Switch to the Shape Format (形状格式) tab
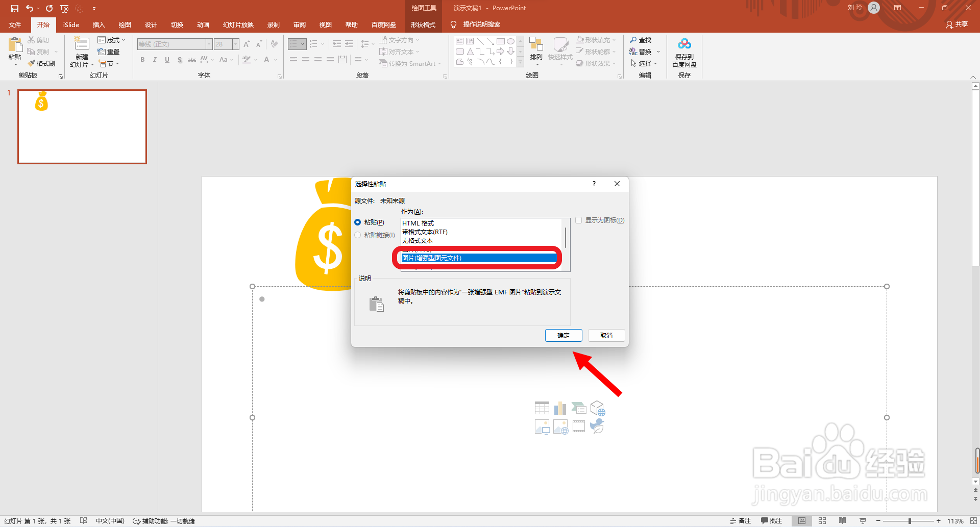The image size is (980, 527). [x=423, y=24]
